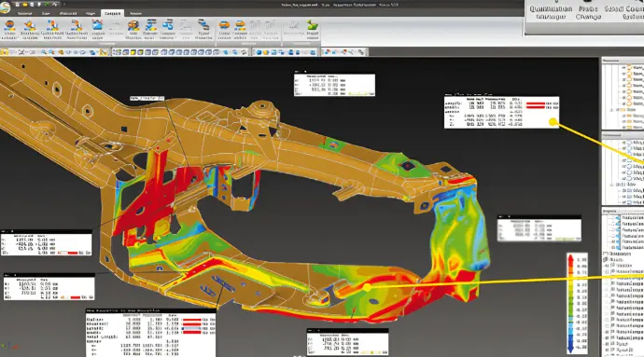
Task: Click the header of the top right tree panel
Action: coord(623,61)
